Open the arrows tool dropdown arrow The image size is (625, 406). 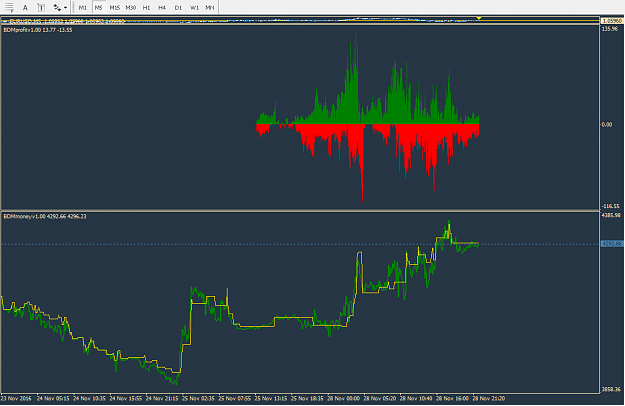[x=65, y=7]
